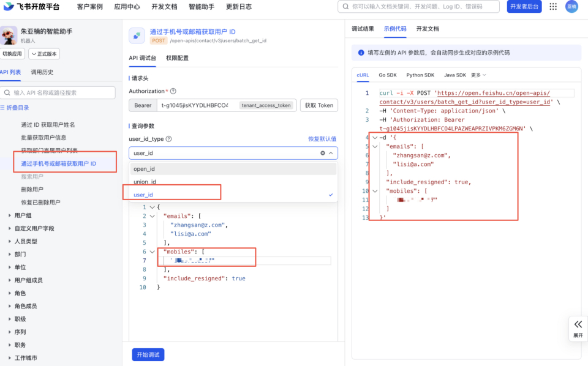Open the apps grid icon in header
Viewport: 588px width, 366px height.
[553, 6]
